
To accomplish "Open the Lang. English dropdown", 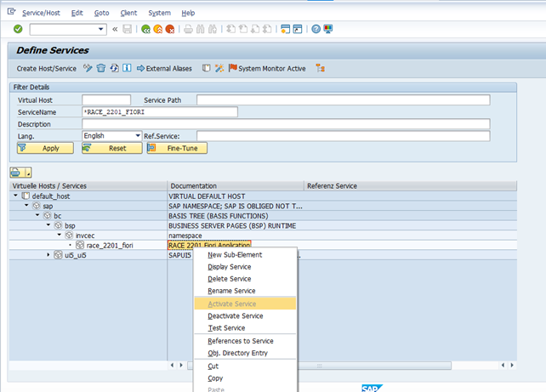I will pos(137,136).
